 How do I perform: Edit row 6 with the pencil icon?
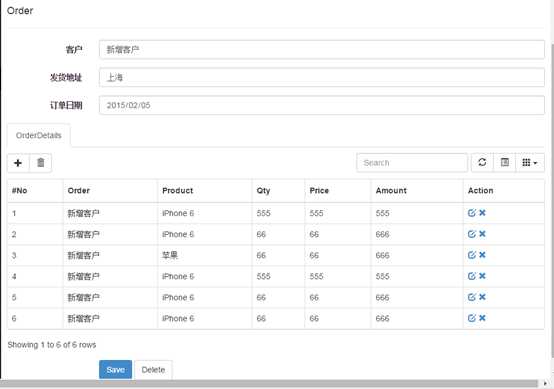pos(472,318)
